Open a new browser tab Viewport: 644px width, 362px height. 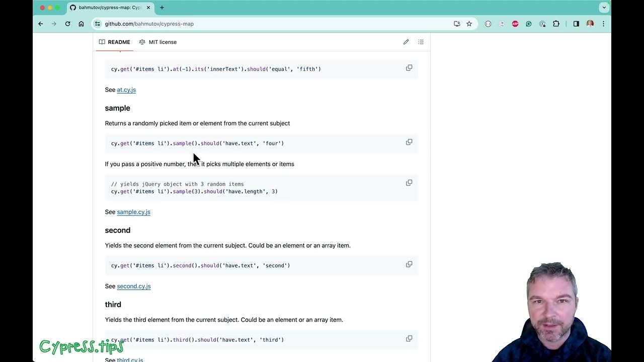(x=162, y=8)
